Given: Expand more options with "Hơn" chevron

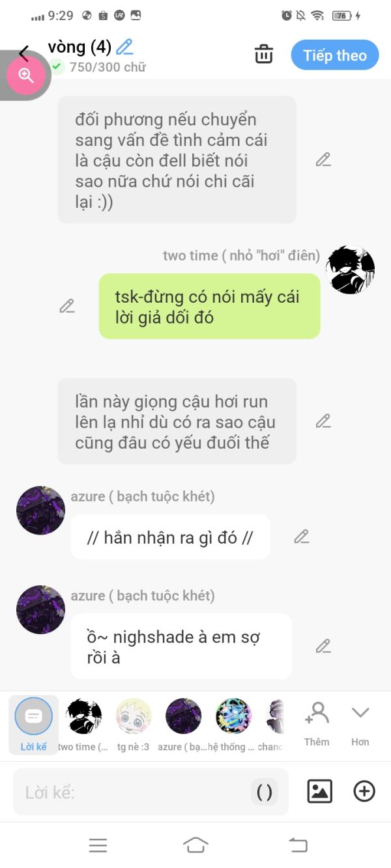Looking at the screenshot, I should pyautogui.click(x=360, y=723).
